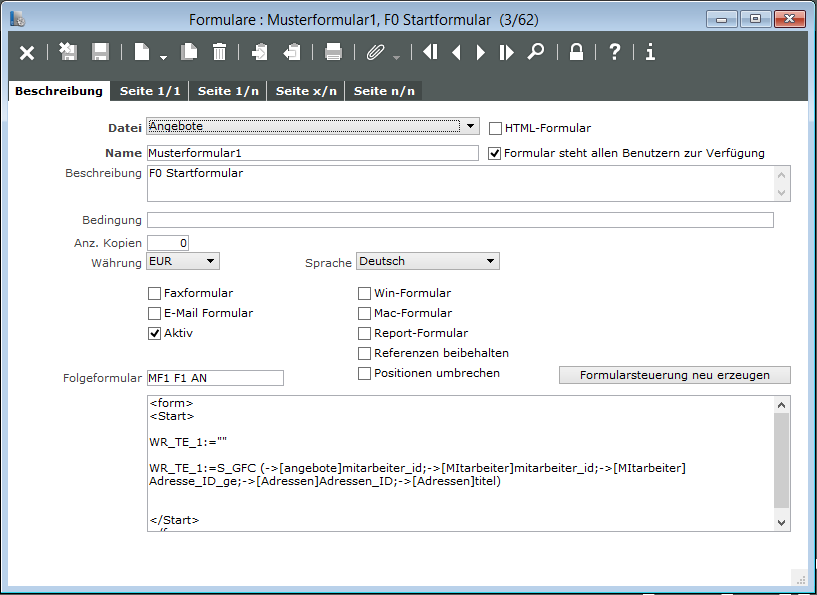Viewport: 817px width, 595px height.
Task: Expand the Währung EUR dropdown
Action: (183, 261)
